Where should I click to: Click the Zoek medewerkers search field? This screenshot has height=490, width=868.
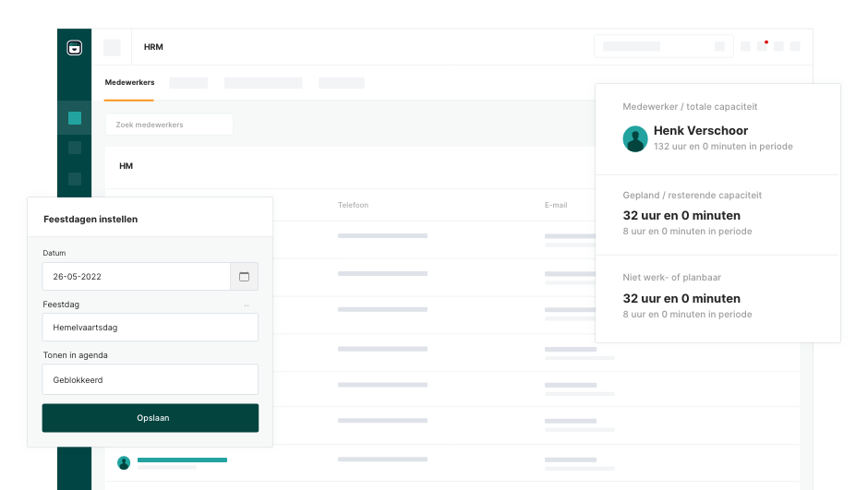click(169, 125)
